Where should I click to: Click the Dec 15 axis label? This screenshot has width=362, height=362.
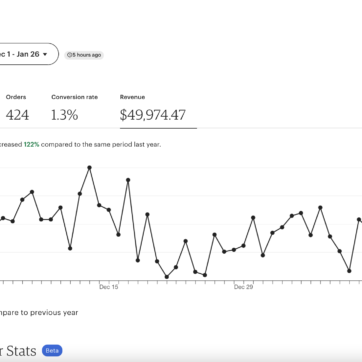pyautogui.click(x=109, y=287)
